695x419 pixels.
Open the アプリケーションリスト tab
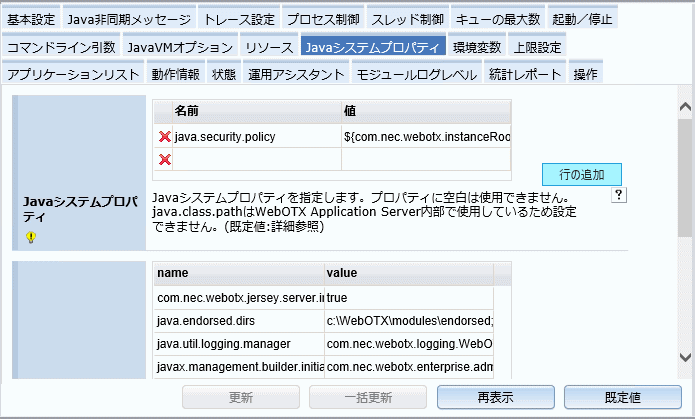(73, 74)
